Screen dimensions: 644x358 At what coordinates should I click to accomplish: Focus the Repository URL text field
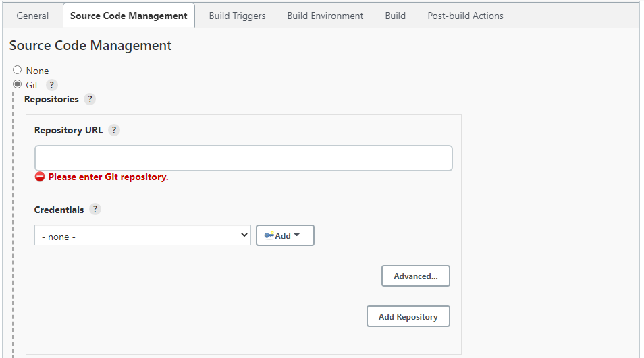coord(243,158)
